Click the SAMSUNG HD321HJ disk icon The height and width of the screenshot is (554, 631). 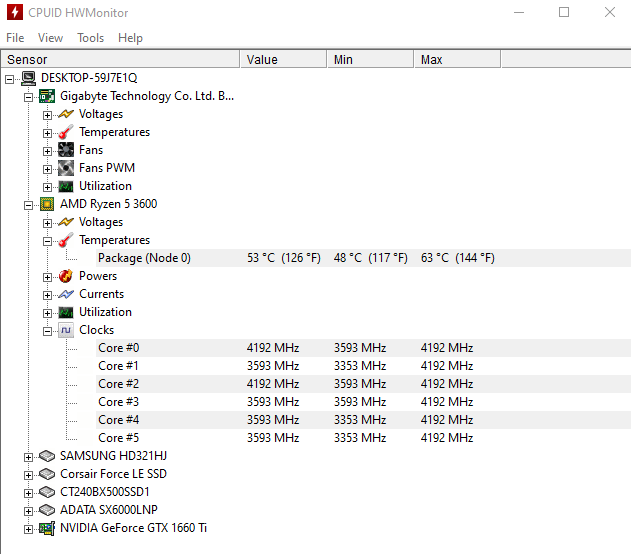pyautogui.click(x=47, y=456)
